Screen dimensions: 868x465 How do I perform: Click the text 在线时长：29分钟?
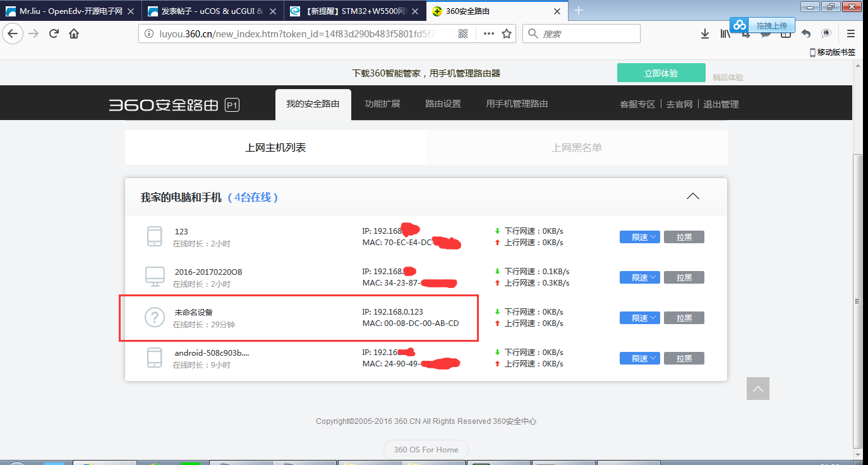pyautogui.click(x=204, y=324)
